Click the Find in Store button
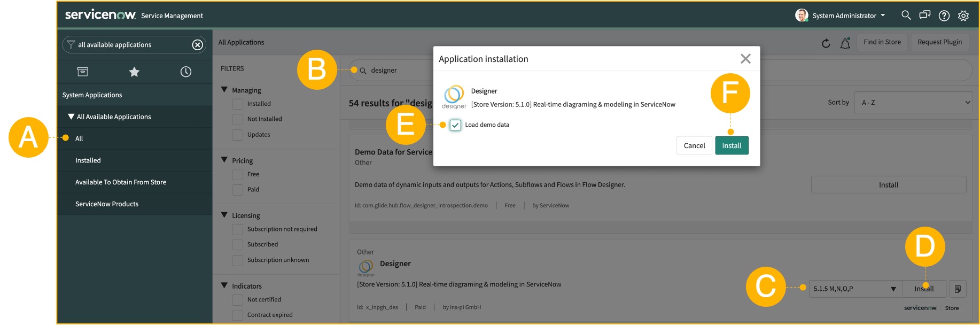This screenshot has height=325, width=980. [882, 42]
